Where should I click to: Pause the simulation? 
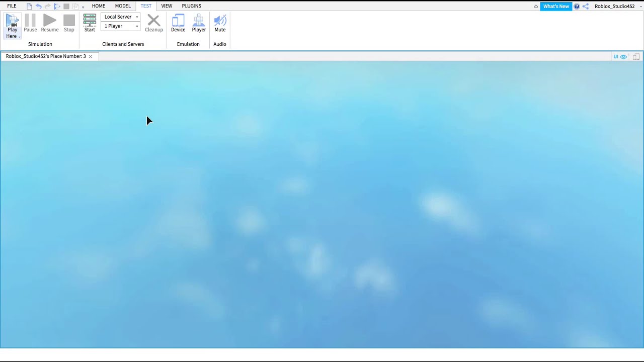30,24
